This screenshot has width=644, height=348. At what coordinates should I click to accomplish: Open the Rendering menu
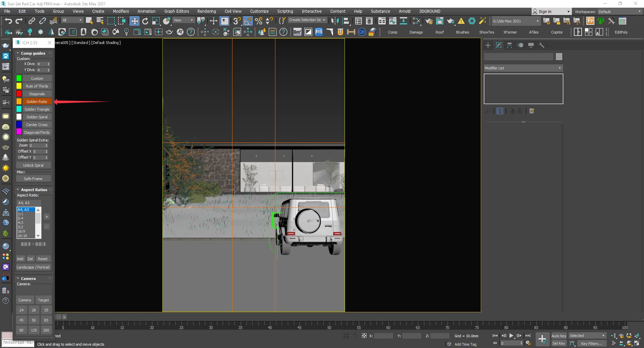click(206, 11)
